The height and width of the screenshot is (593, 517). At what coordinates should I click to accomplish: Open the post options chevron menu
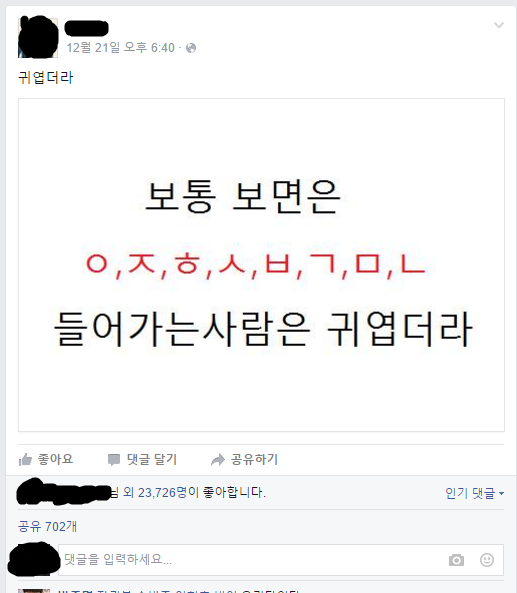(499, 25)
